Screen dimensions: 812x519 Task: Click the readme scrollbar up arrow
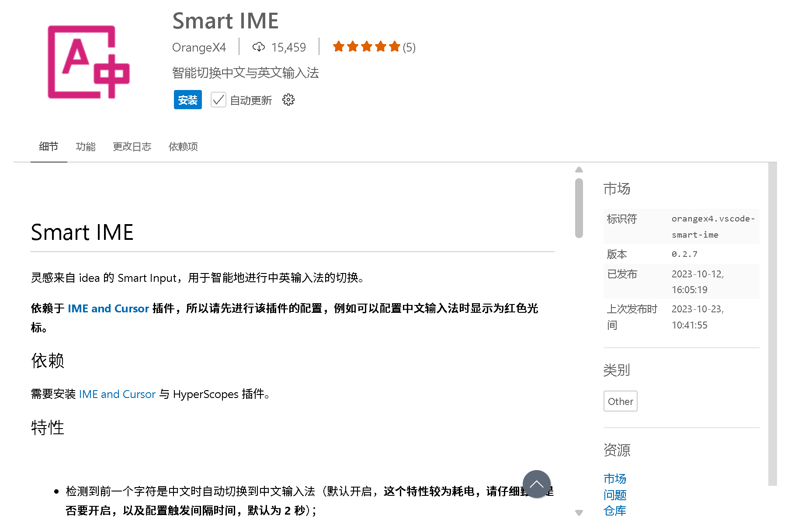point(579,170)
